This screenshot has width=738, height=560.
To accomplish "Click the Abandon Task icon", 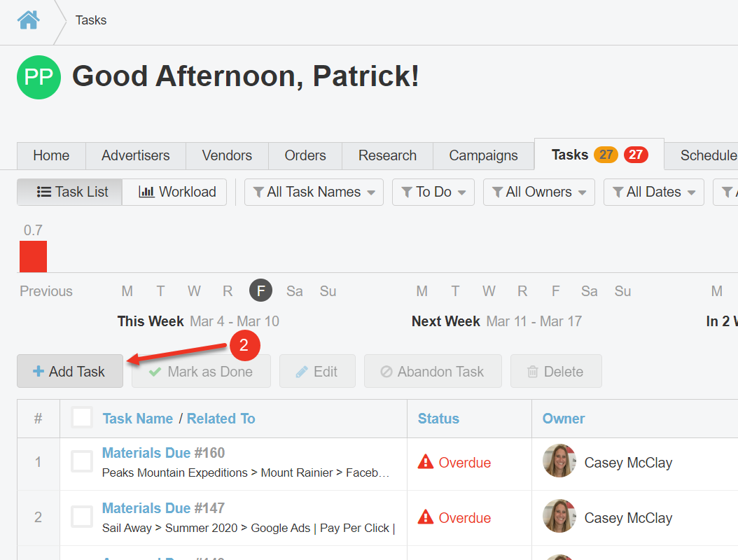I will (386, 372).
